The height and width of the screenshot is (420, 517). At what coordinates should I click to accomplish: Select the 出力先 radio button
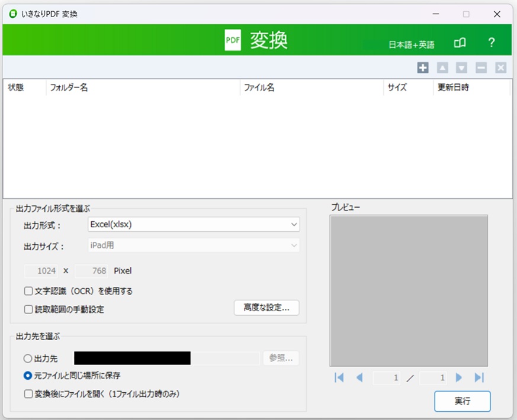click(x=28, y=358)
